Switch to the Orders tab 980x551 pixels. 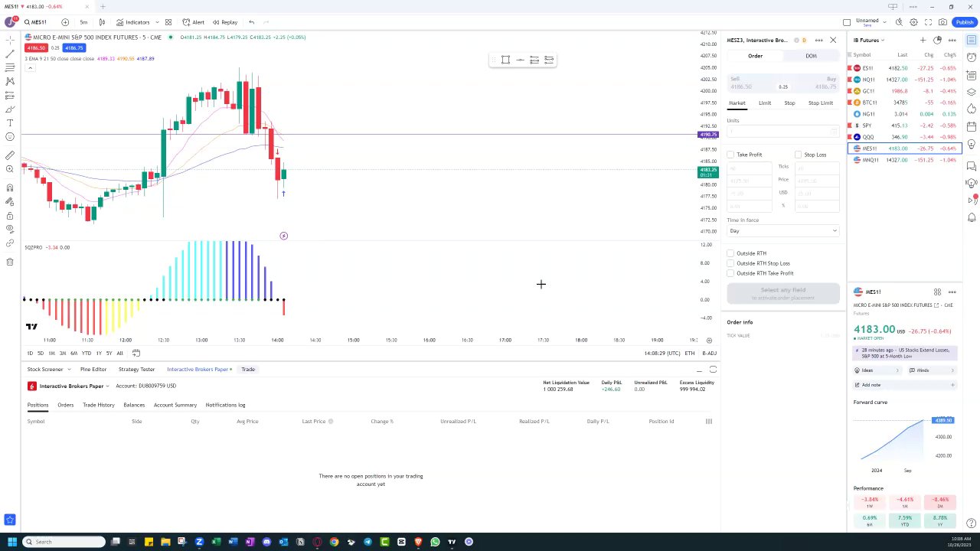pos(66,405)
